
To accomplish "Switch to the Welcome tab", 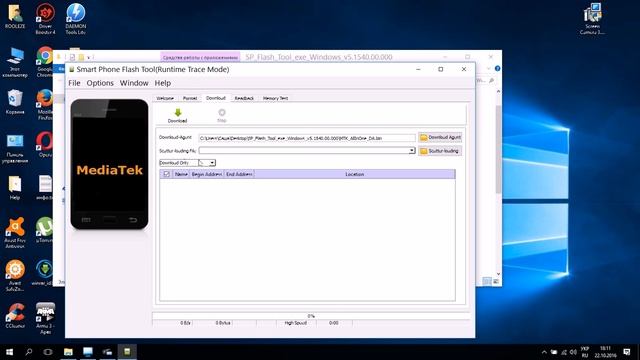I will [x=165, y=98].
